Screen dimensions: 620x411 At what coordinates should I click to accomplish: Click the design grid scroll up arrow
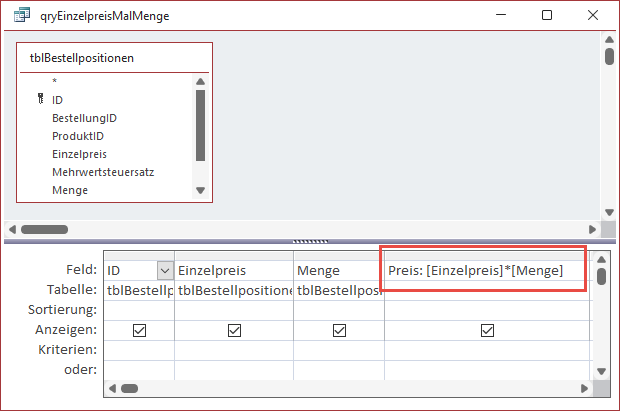pos(601,274)
